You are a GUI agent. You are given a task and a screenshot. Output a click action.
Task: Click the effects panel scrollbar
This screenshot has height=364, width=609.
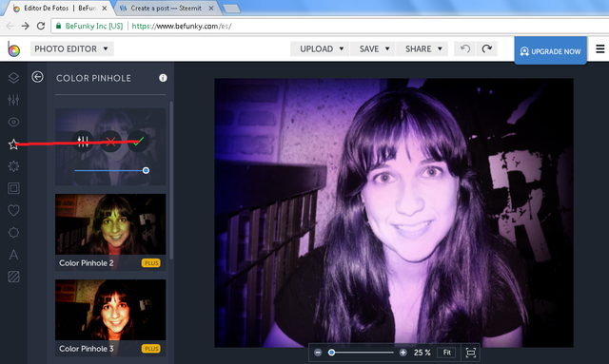(x=171, y=180)
